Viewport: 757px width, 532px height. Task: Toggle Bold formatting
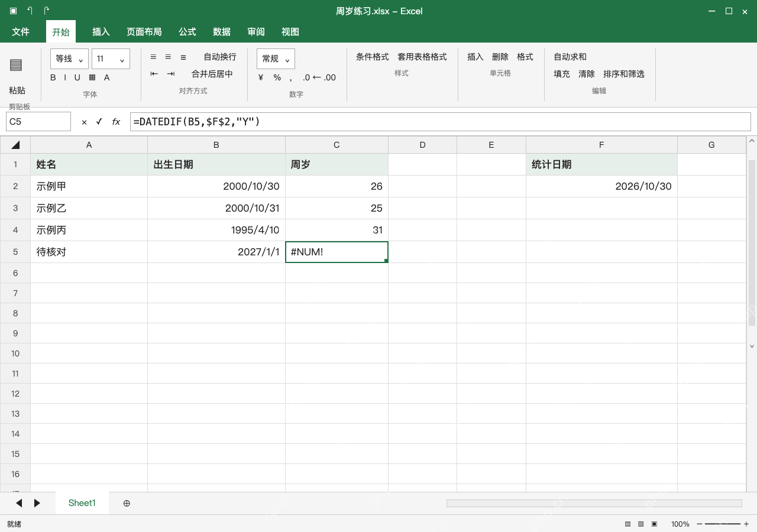(x=53, y=77)
